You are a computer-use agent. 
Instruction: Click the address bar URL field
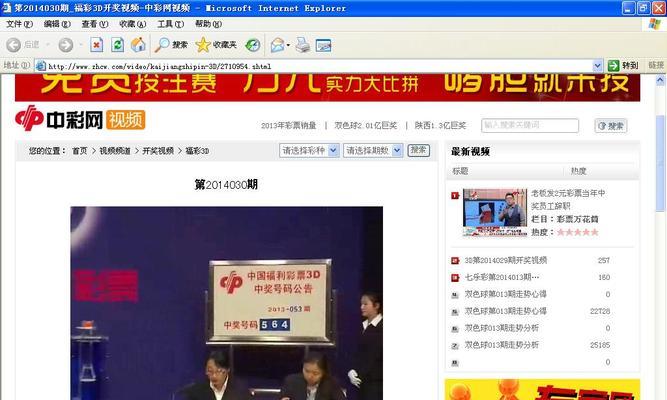[319, 66]
